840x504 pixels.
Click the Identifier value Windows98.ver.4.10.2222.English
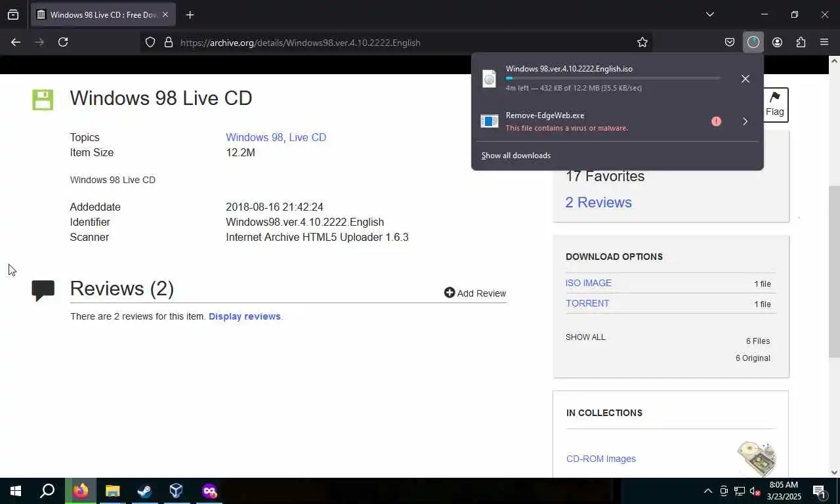(x=304, y=222)
